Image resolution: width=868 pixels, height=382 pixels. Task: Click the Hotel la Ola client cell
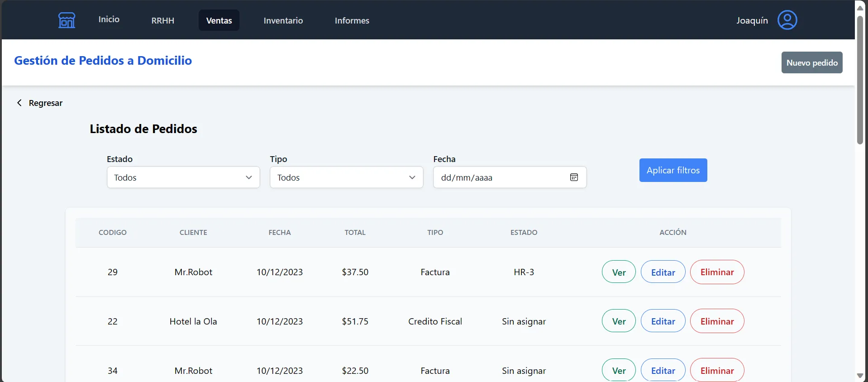point(193,321)
